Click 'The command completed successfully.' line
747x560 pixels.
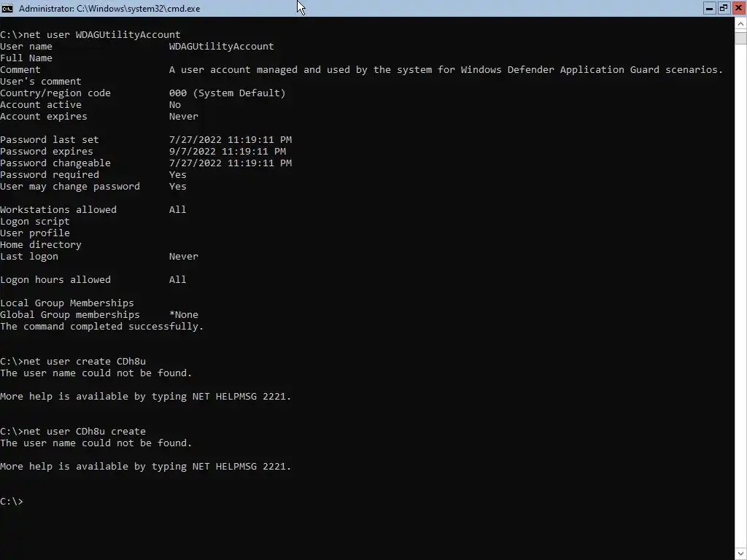102,326
